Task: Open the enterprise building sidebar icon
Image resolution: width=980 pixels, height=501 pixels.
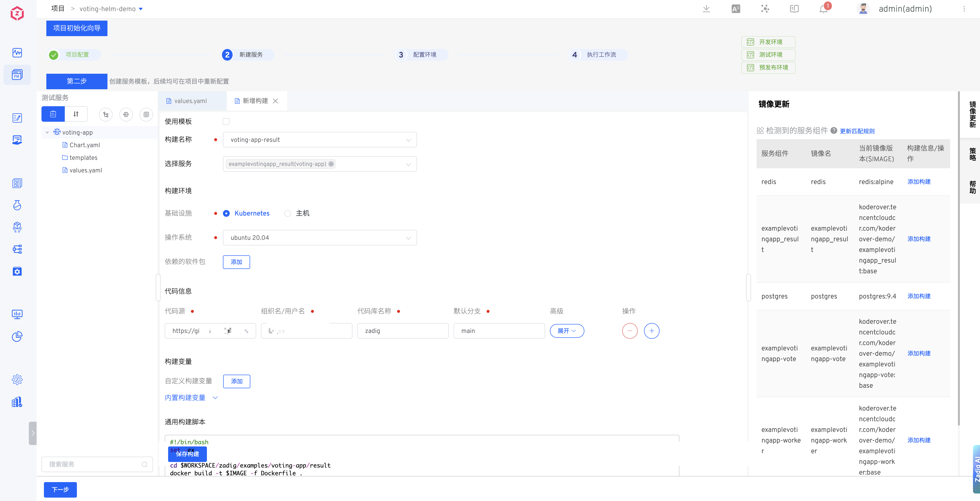Action: [17, 402]
